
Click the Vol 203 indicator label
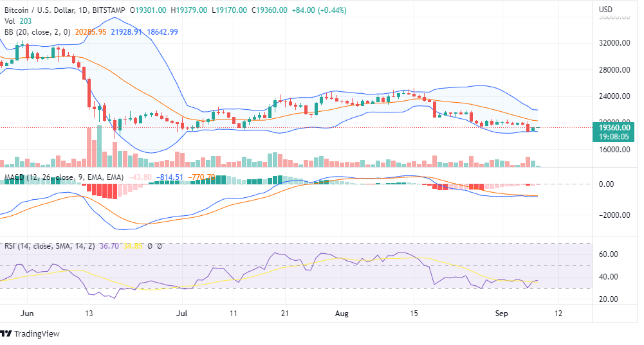[17, 21]
